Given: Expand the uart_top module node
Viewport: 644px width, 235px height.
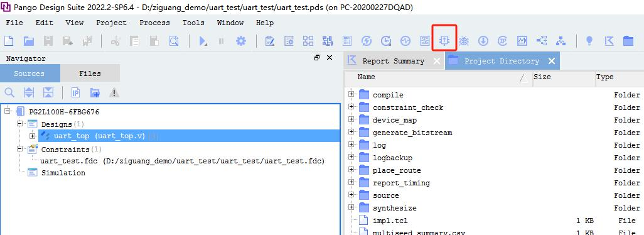Looking at the screenshot, I should pyautogui.click(x=33, y=136).
